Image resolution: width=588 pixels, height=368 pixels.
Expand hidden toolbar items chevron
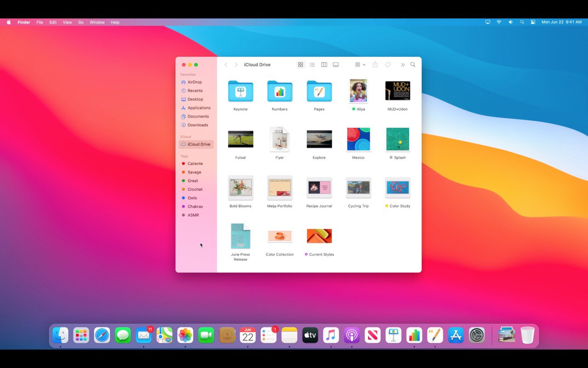click(x=403, y=65)
